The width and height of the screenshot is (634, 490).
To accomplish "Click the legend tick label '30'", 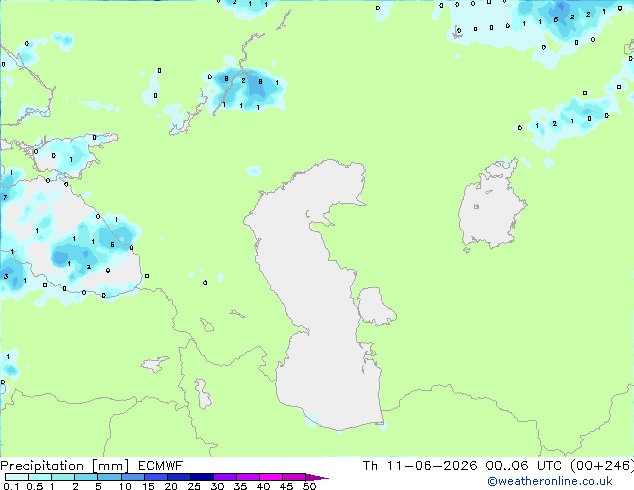I will pyautogui.click(x=217, y=486).
